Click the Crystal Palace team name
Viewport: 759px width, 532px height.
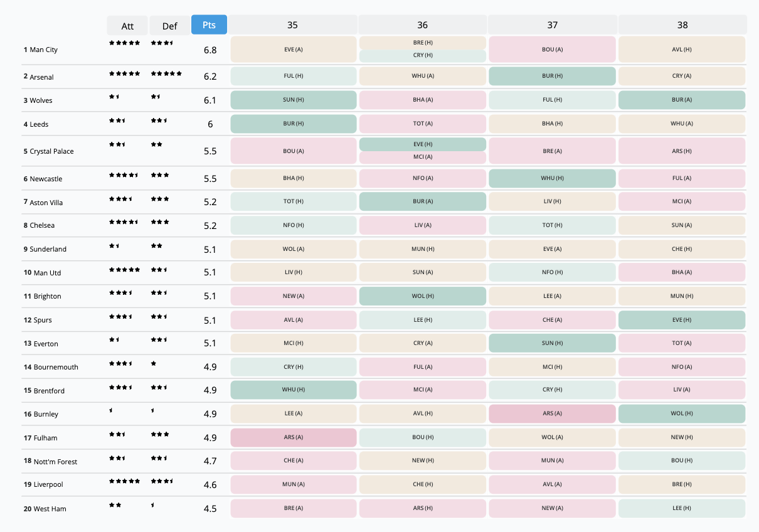(51, 151)
